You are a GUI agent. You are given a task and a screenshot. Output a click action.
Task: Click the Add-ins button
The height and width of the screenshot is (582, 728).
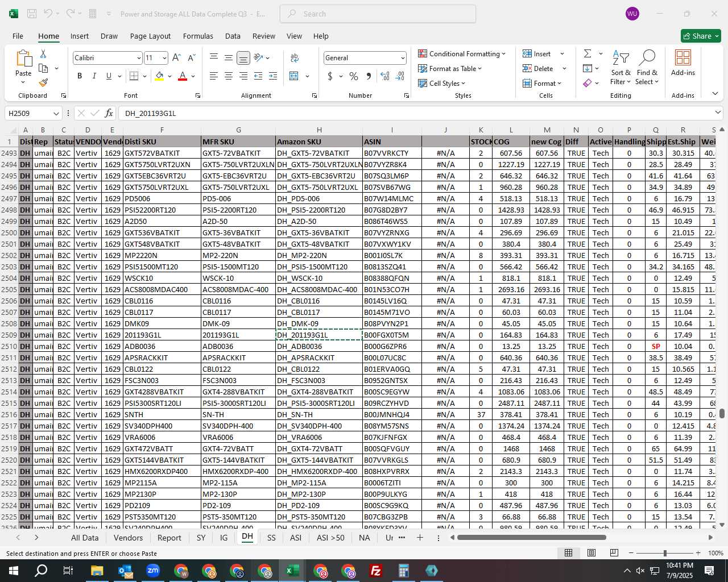(x=682, y=63)
